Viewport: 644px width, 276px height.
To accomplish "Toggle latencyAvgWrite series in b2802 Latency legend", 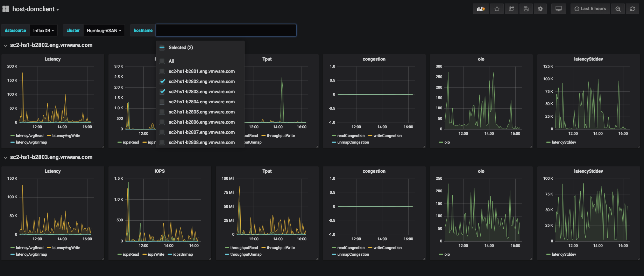I will pyautogui.click(x=66, y=136).
